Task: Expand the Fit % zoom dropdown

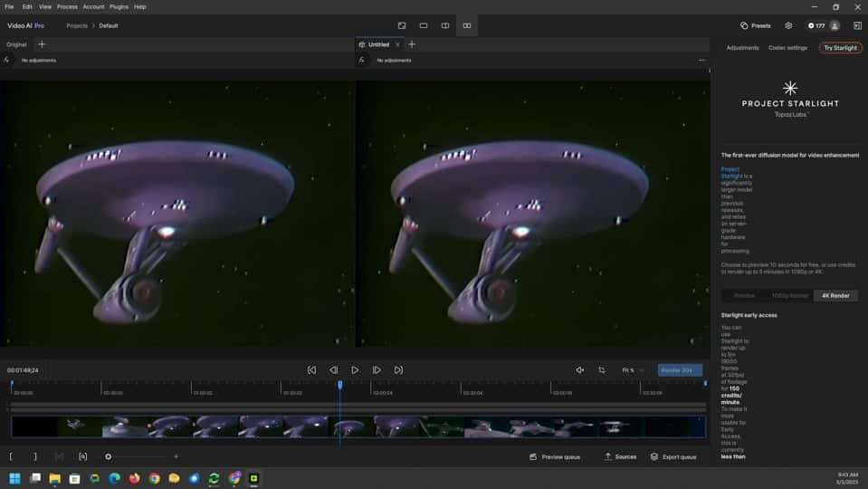Action: coord(632,370)
